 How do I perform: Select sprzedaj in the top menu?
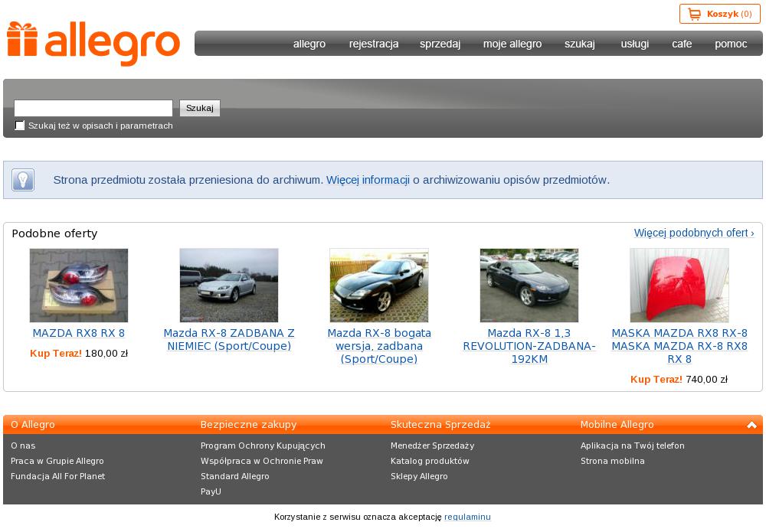tap(440, 44)
